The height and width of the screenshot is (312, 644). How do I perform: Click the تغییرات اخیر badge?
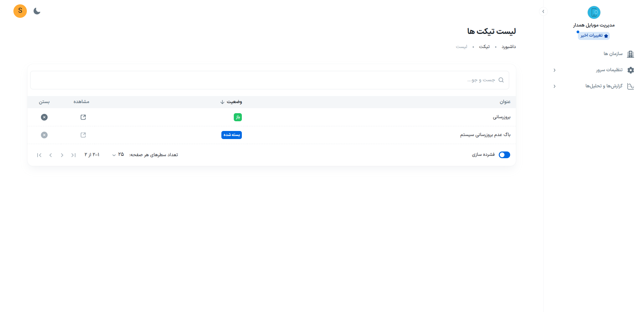[594, 36]
